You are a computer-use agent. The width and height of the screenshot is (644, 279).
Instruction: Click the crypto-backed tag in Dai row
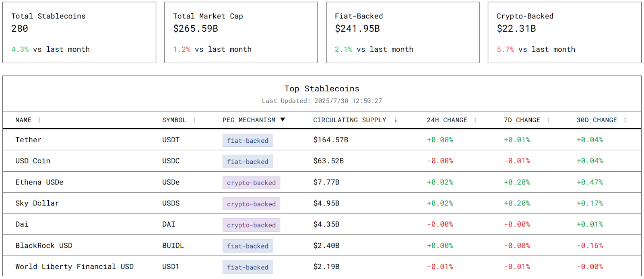(x=251, y=225)
